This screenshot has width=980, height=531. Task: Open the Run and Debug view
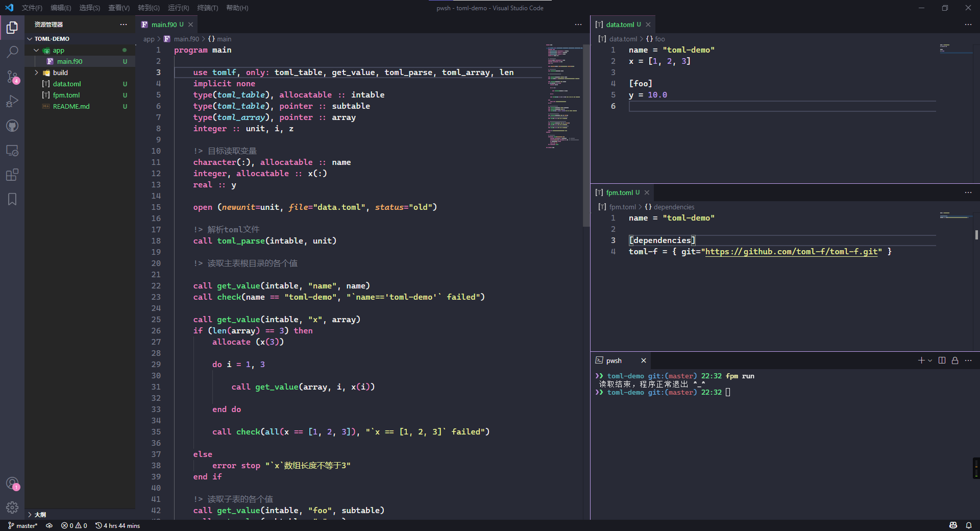(12, 101)
